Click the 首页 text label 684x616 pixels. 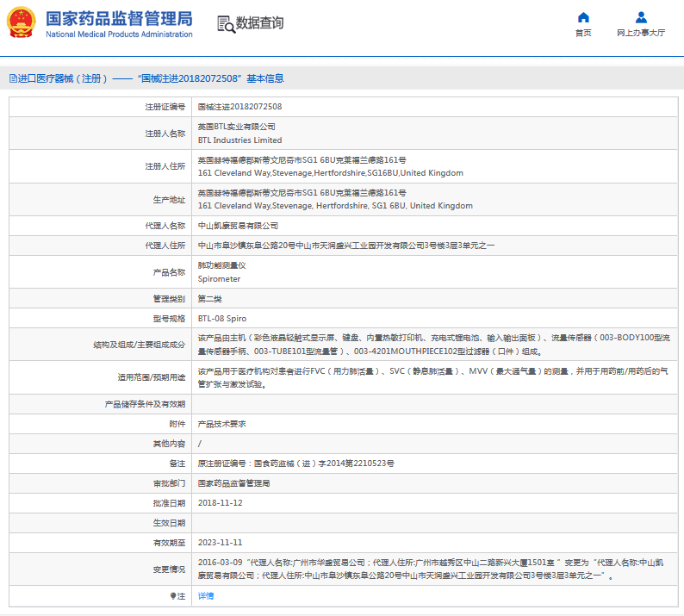(583, 33)
